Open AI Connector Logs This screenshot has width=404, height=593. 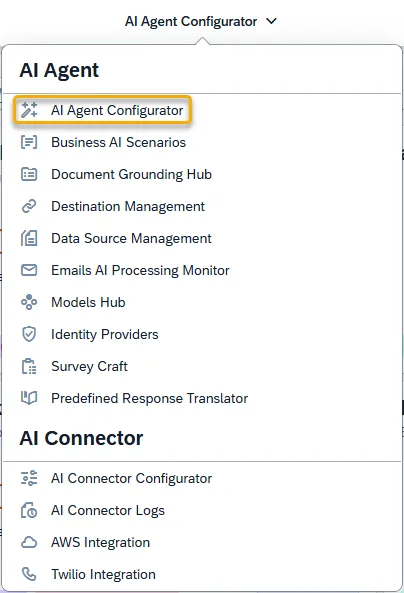pos(108,510)
